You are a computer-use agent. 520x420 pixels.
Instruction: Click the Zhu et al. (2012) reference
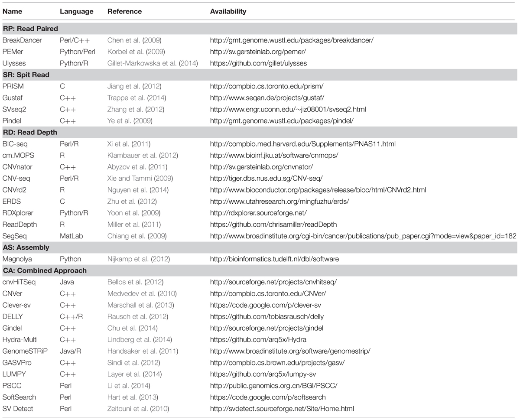132,201
